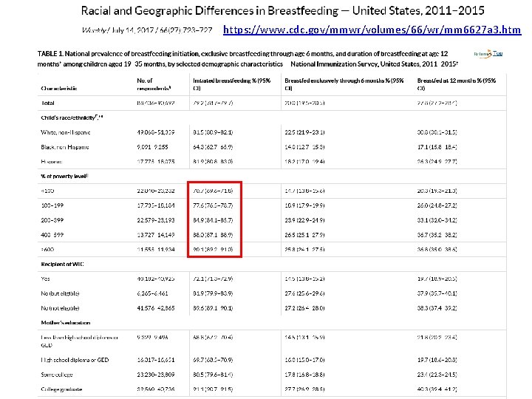Click the 'High school diploma or GED' row label
Screen dimensions: 532x399
click(75, 360)
